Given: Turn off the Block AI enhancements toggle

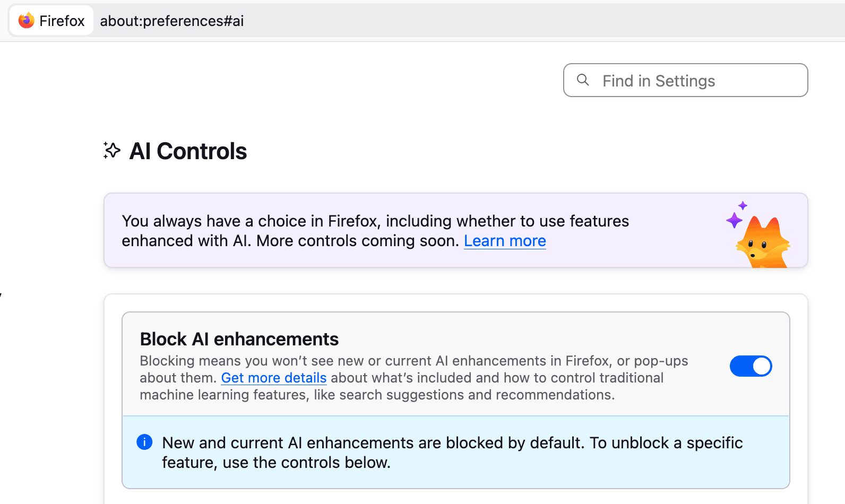Looking at the screenshot, I should (x=751, y=366).
